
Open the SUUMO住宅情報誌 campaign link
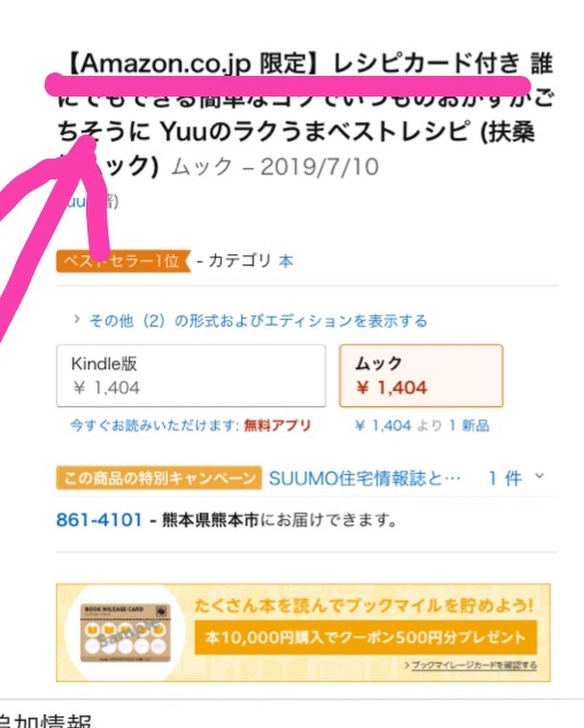coord(364,478)
